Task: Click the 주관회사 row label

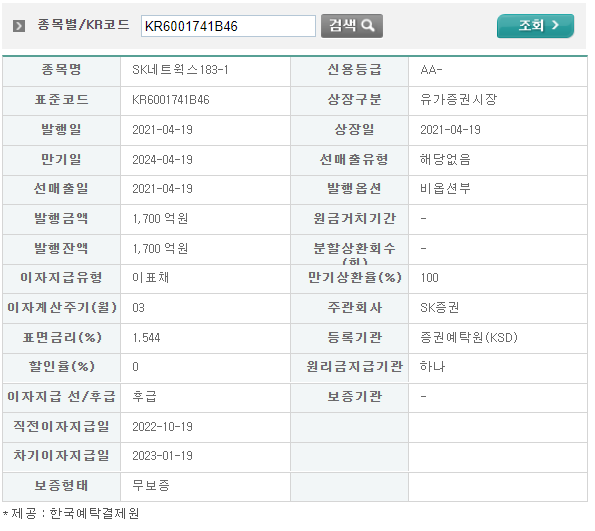Action: [354, 307]
